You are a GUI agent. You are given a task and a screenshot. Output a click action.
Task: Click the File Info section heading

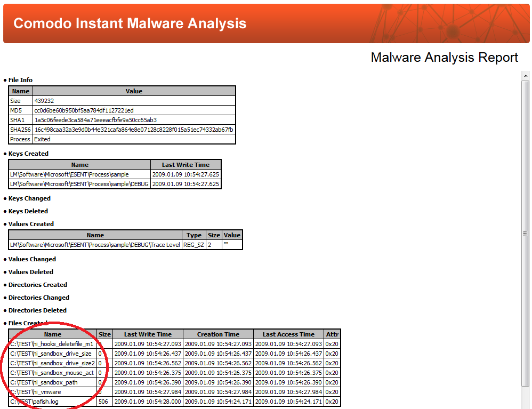click(x=20, y=80)
